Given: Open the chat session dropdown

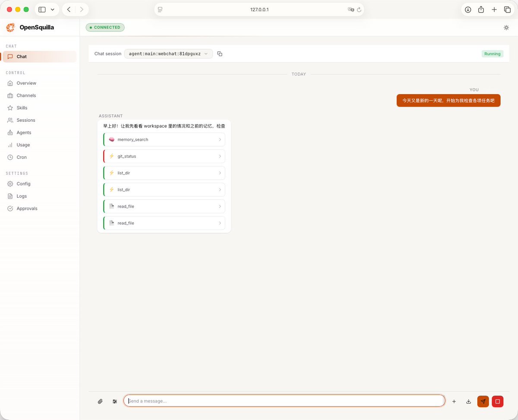Looking at the screenshot, I should point(168,54).
